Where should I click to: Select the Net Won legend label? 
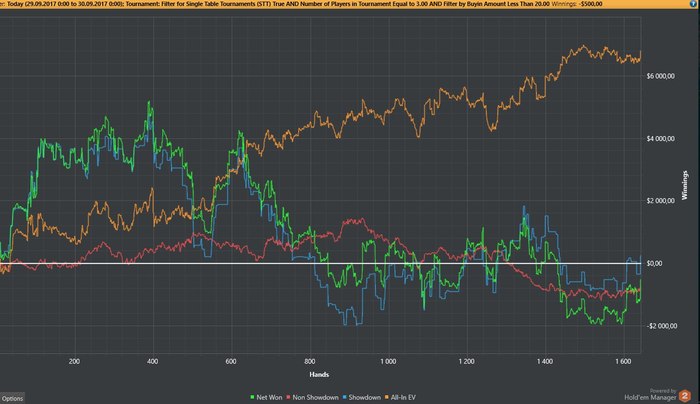point(269,397)
